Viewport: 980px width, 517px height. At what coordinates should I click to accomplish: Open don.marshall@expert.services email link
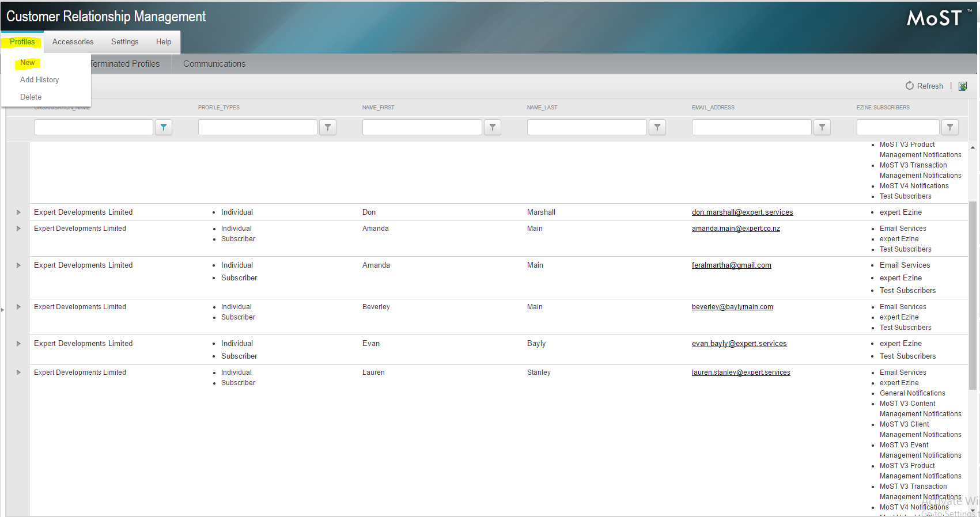(x=742, y=212)
